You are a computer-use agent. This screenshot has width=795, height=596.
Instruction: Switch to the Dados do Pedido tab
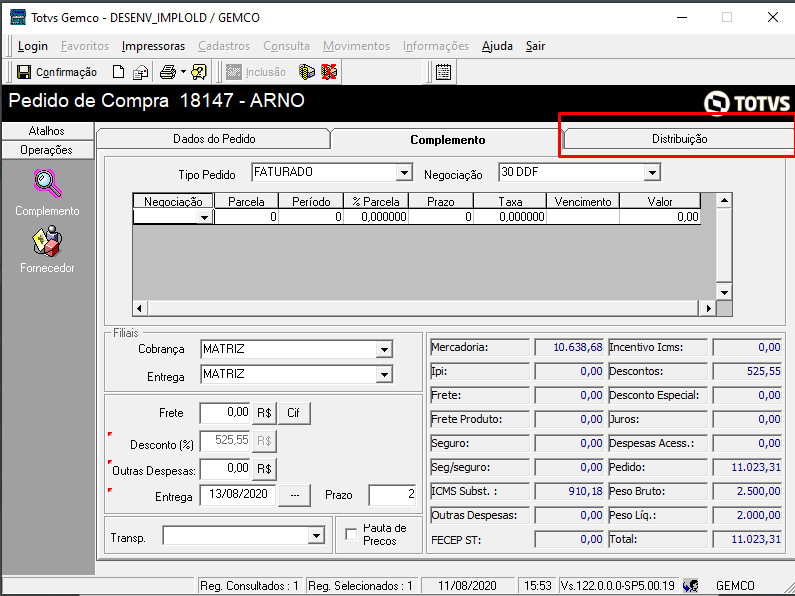(x=214, y=139)
